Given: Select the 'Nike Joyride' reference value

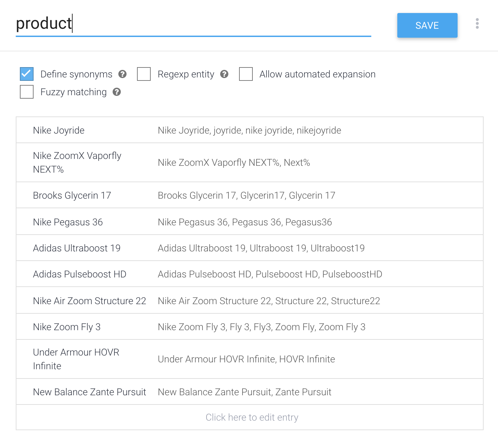Looking at the screenshot, I should 59,130.
